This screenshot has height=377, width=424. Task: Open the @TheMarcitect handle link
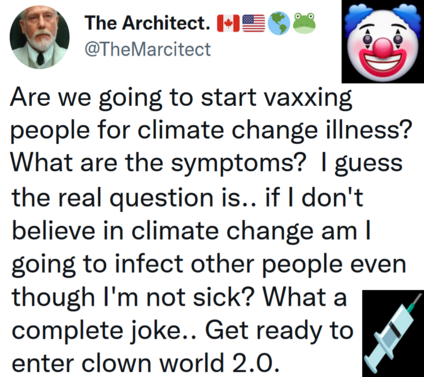[148, 50]
